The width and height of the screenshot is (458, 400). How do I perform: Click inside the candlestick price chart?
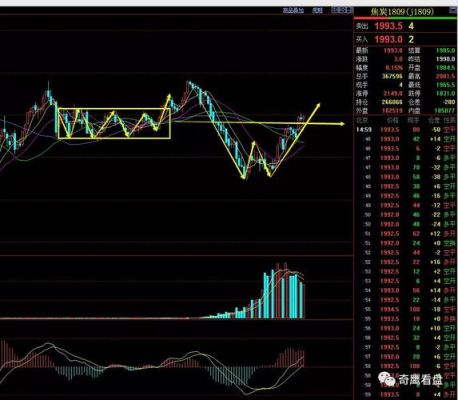tap(176, 135)
